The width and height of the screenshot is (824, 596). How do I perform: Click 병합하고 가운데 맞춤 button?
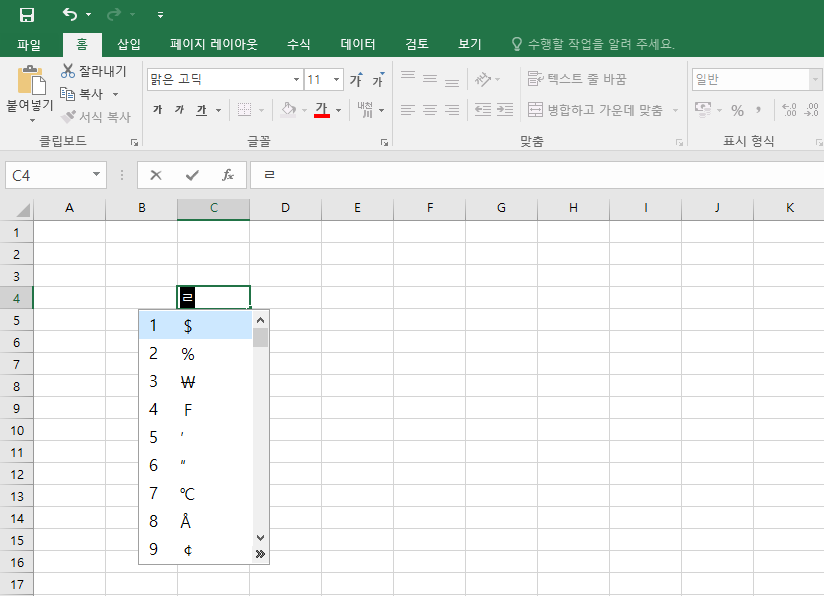point(595,110)
